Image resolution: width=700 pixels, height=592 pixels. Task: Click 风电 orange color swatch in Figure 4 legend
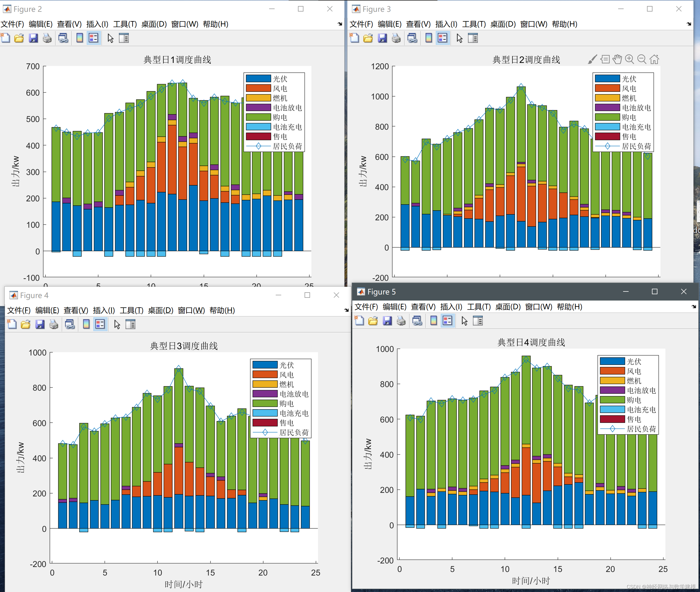[x=265, y=375]
